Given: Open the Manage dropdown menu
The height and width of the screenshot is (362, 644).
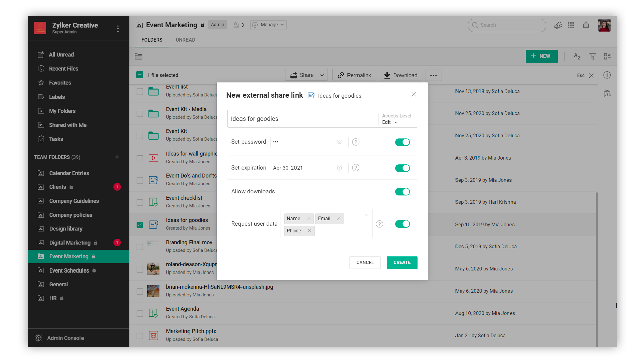Looking at the screenshot, I should 268,25.
